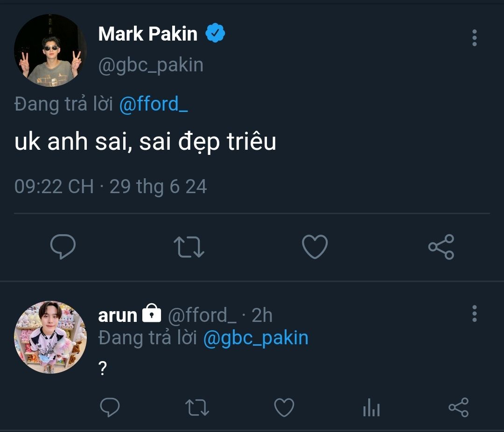The image size is (504, 432).
Task: Like Mark Pakin's main tweet
Action: click(x=315, y=247)
